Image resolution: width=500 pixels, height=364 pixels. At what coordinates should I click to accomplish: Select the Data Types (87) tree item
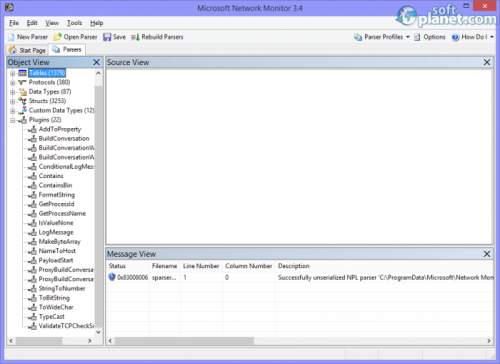pyautogui.click(x=50, y=91)
